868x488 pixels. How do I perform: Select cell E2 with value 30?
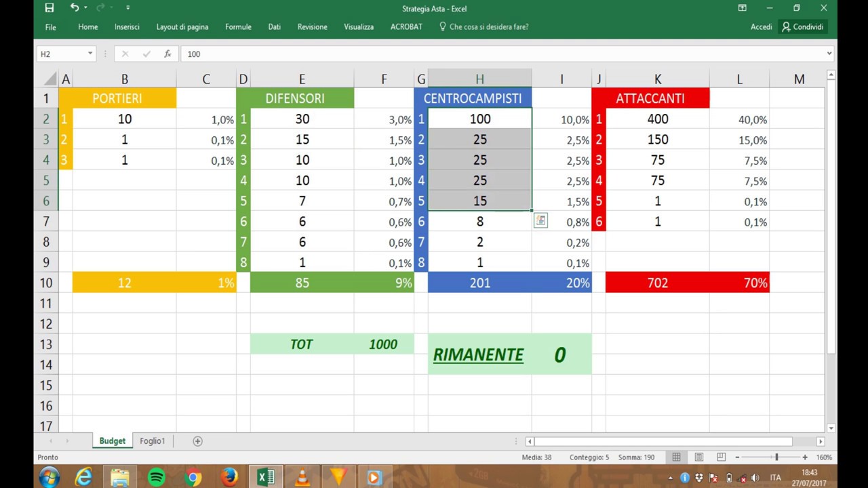tap(302, 119)
